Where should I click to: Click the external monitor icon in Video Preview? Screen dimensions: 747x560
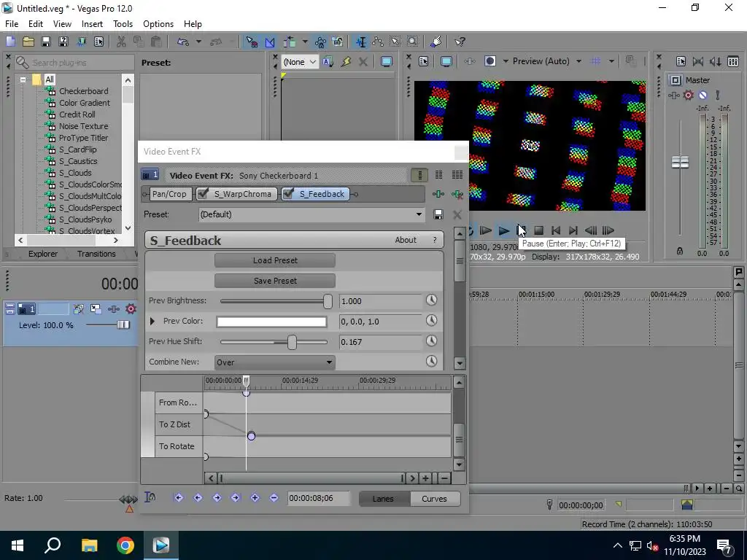pos(446,61)
